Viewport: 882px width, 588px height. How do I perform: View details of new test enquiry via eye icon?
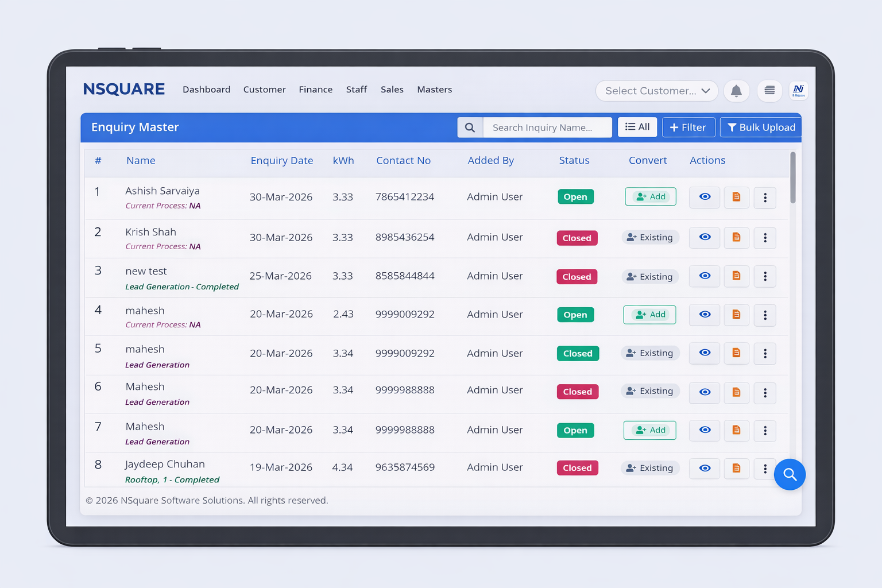(705, 276)
